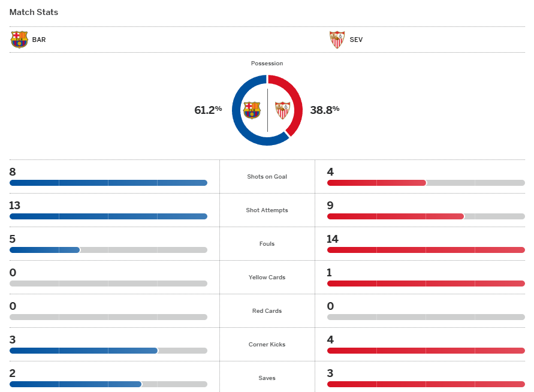Image resolution: width=534 pixels, height=392 pixels.
Task: Click Barcelona's Corner Kicks bar
Action: [108, 351]
